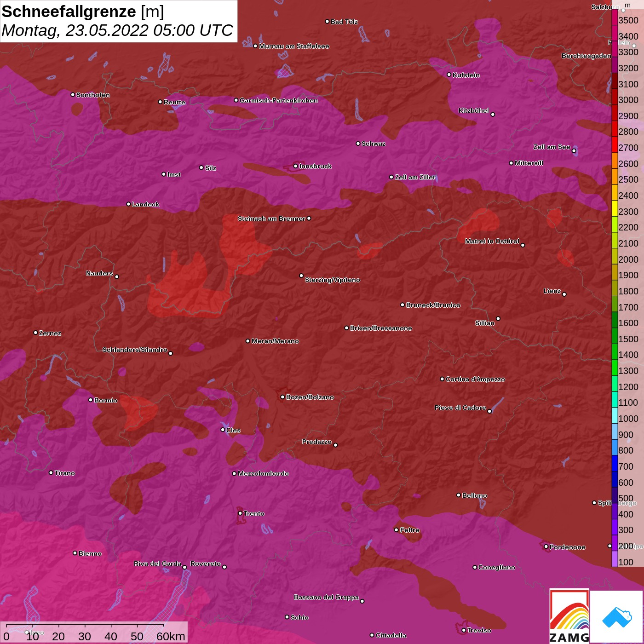Click the 1000 legend value
The image size is (644, 644).
coord(628,419)
